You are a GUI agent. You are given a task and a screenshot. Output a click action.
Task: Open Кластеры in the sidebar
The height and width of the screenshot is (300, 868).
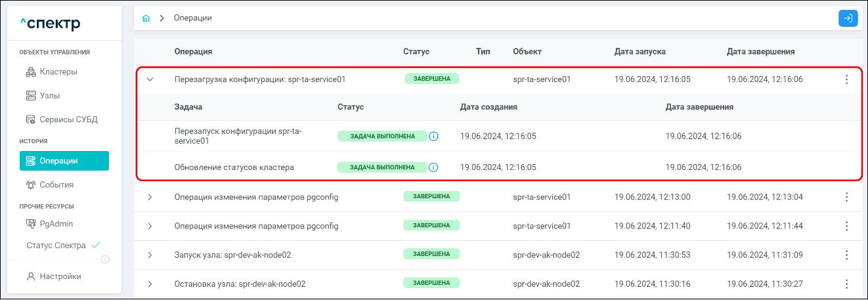58,72
